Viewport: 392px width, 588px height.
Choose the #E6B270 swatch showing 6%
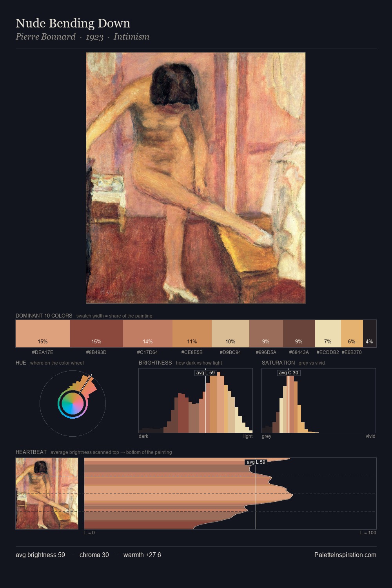pos(352,334)
